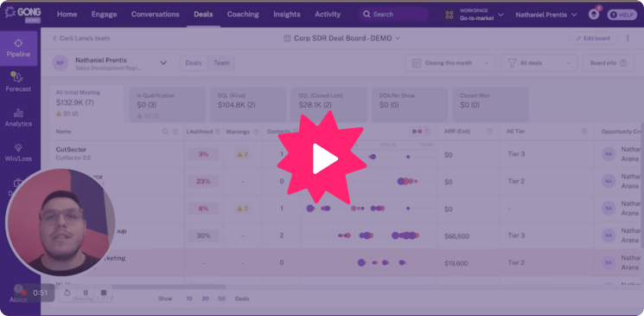The width and height of the screenshot is (644, 316).
Task: Expand the All deals filter dropdown
Action: pos(539,63)
